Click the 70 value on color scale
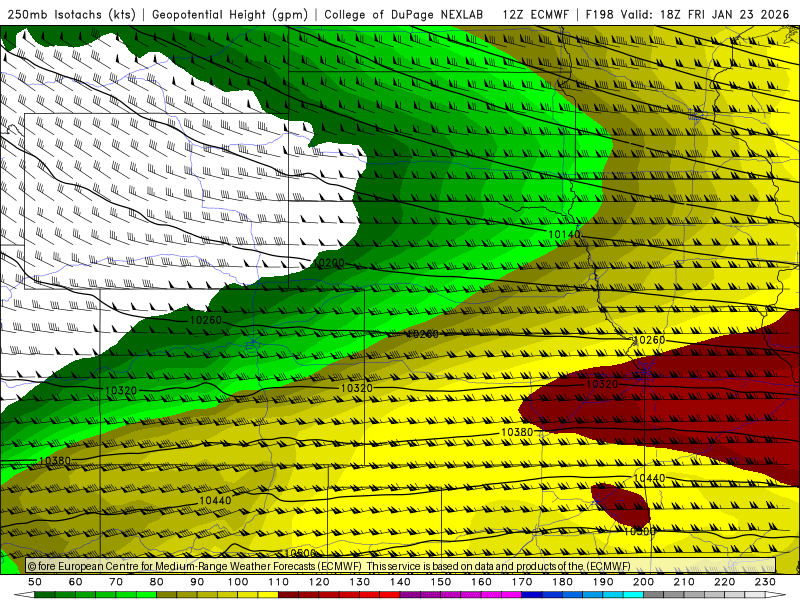 click(x=116, y=582)
